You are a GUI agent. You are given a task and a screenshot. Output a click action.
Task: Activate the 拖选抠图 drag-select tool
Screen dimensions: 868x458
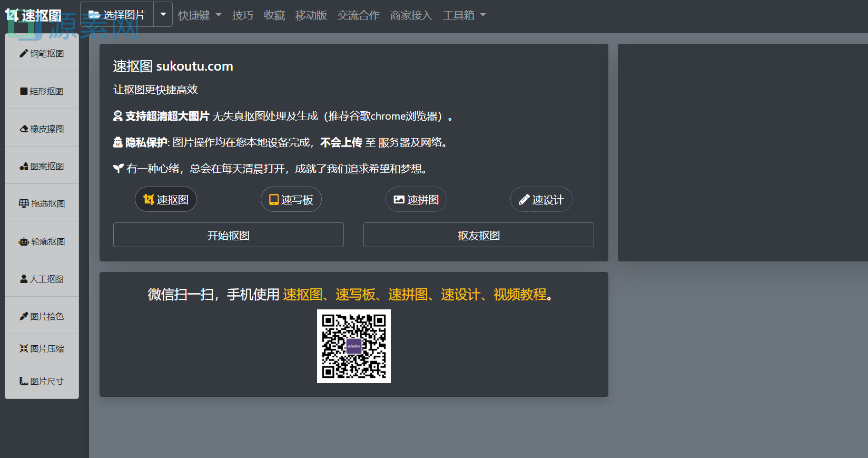(x=42, y=203)
